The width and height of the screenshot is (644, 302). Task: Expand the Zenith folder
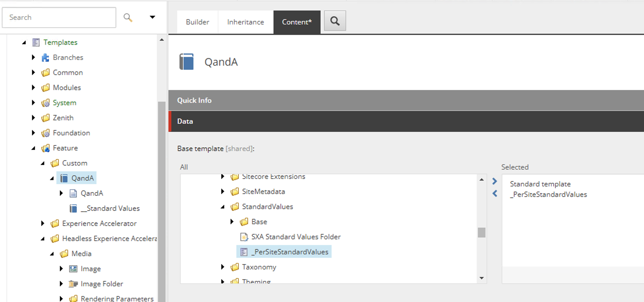pyautogui.click(x=33, y=118)
